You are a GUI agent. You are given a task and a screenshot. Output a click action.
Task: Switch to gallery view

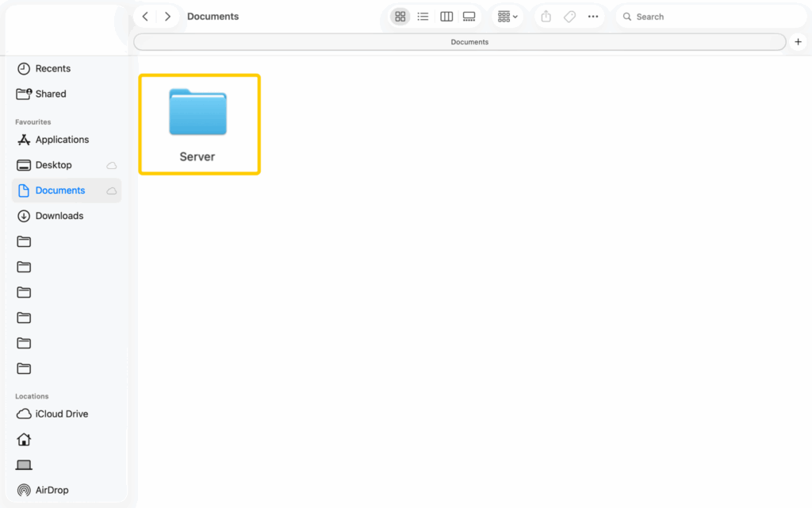tap(469, 17)
